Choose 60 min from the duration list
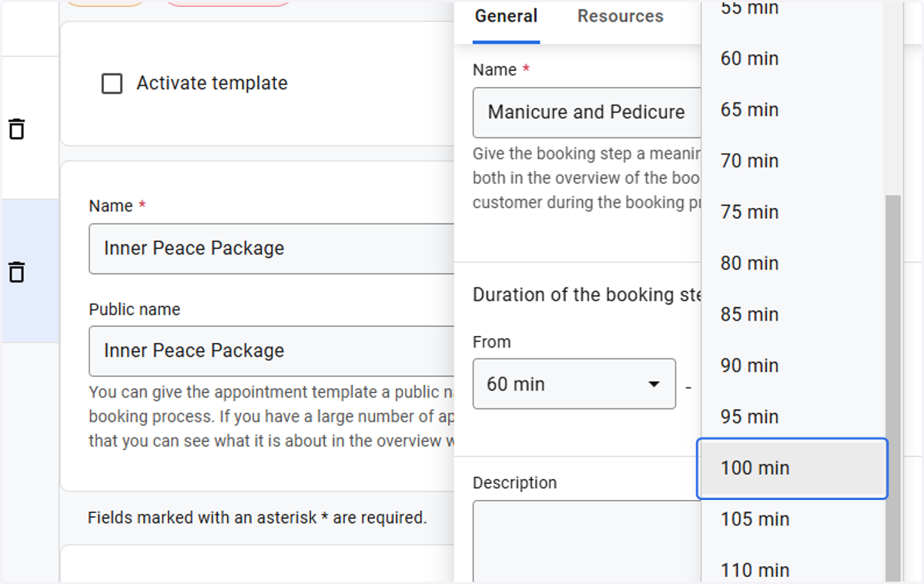The image size is (924, 584). point(793,59)
